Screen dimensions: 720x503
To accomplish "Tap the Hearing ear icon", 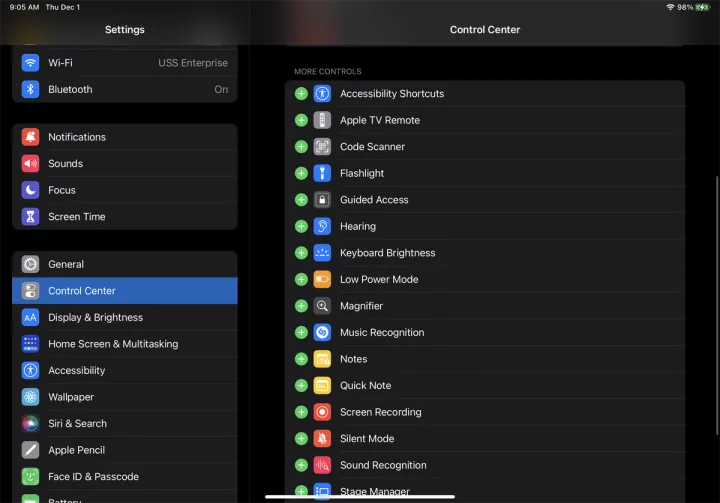I will [x=322, y=226].
